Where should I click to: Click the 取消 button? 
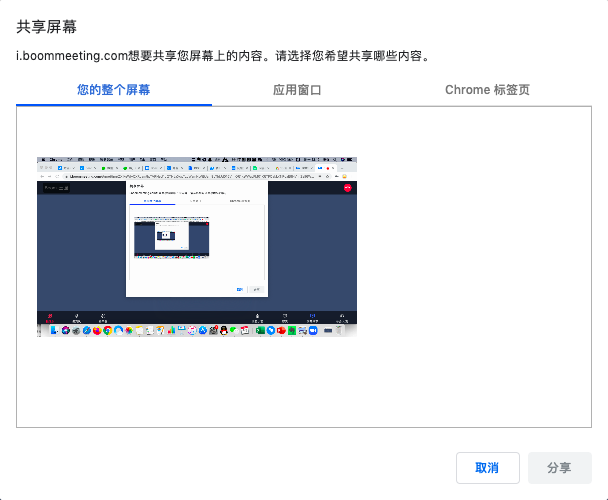pyautogui.click(x=488, y=468)
